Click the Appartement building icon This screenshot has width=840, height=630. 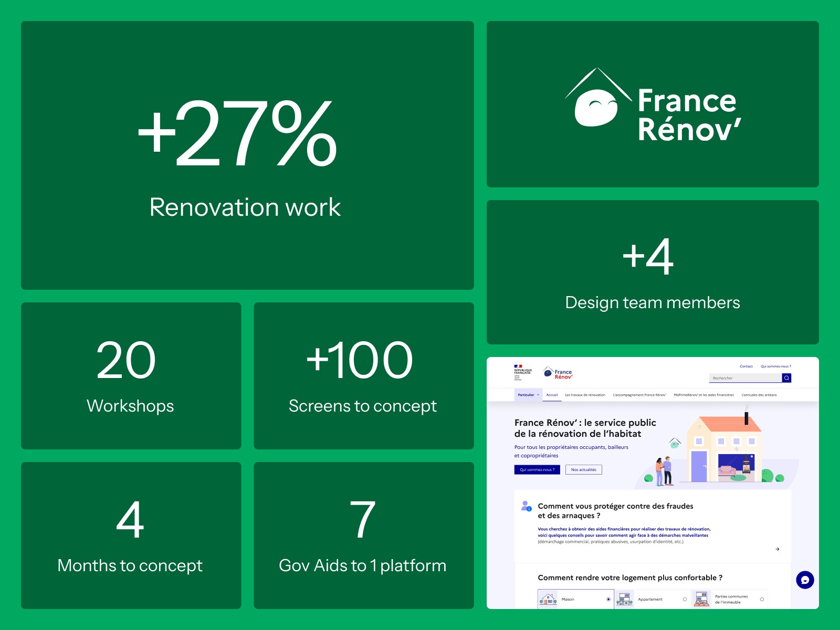coord(624,599)
